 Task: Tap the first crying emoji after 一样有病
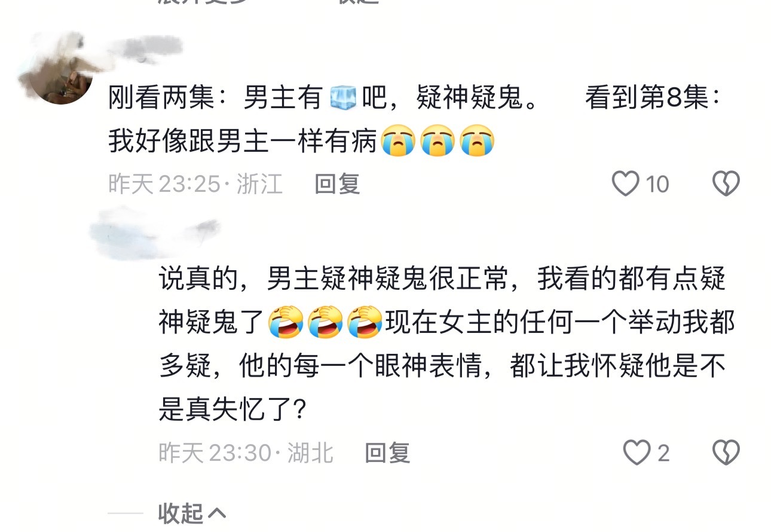click(x=397, y=142)
